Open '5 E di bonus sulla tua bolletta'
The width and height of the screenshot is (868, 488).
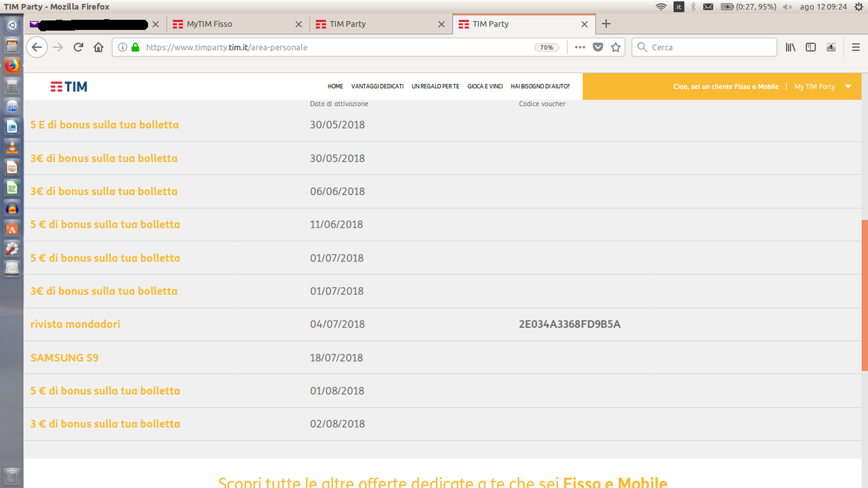pos(104,125)
